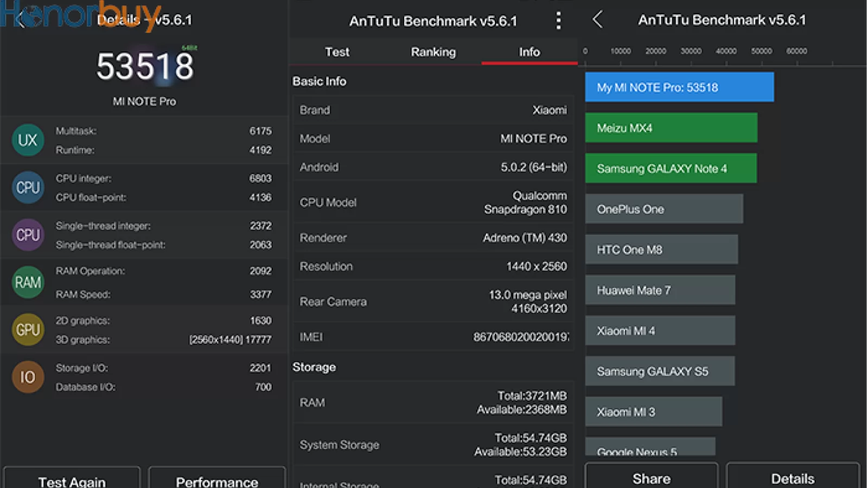The image size is (868, 488).
Task: Click the Brand value Xiaomi
Action: (x=550, y=110)
